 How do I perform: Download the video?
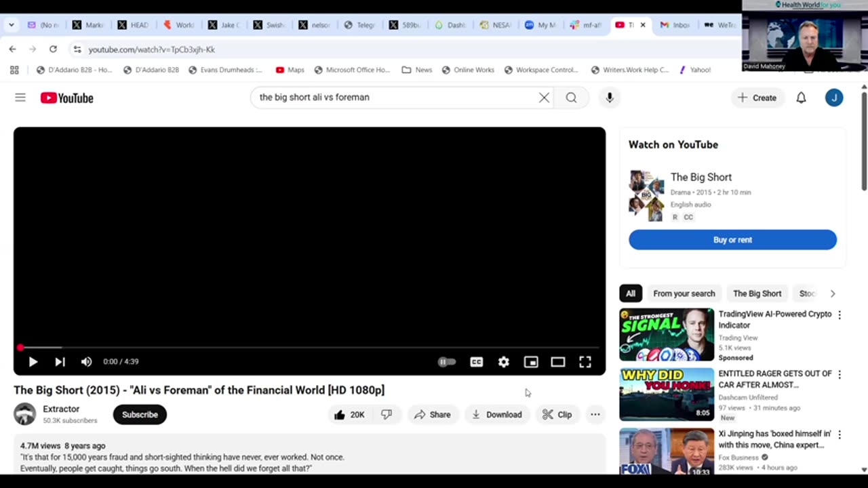(x=497, y=415)
